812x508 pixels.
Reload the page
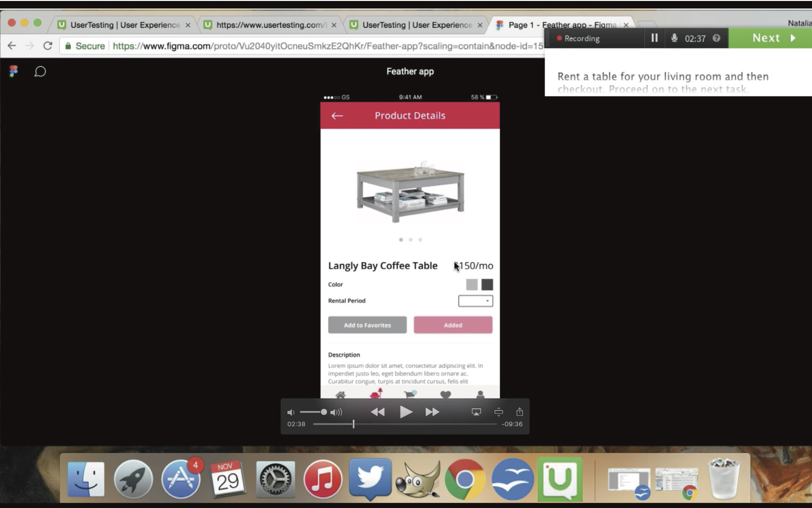[x=48, y=46]
